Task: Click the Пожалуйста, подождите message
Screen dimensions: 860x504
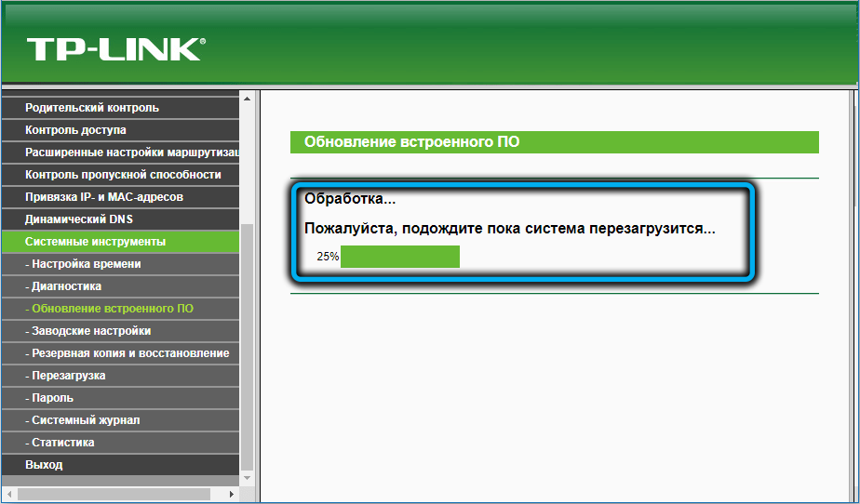Action: (x=510, y=229)
